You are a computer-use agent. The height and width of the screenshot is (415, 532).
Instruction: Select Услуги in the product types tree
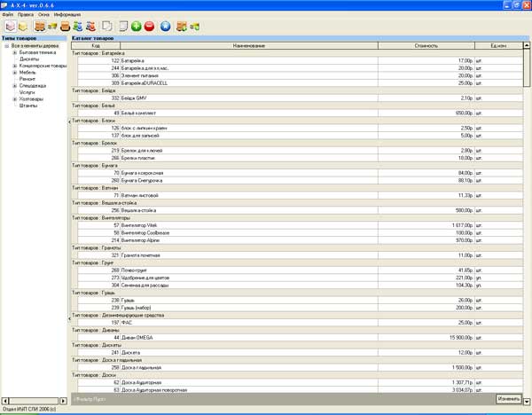pyautogui.click(x=27, y=91)
